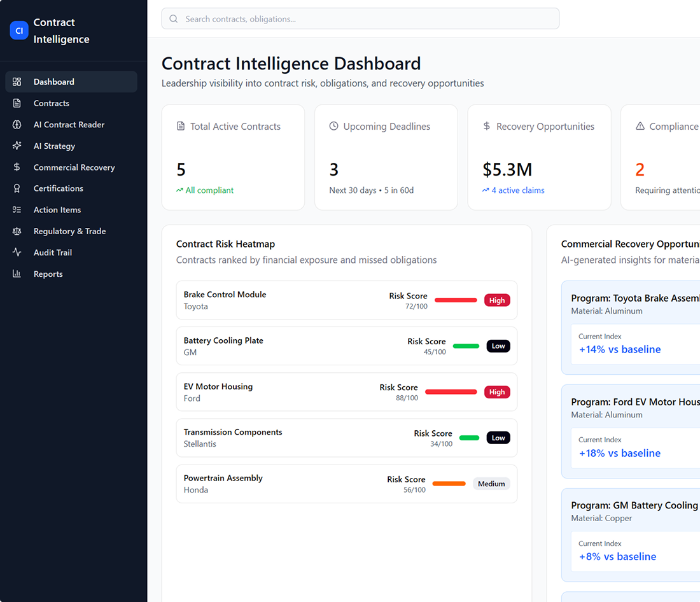Click the CI logo badge
The image size is (700, 602).
click(x=19, y=31)
